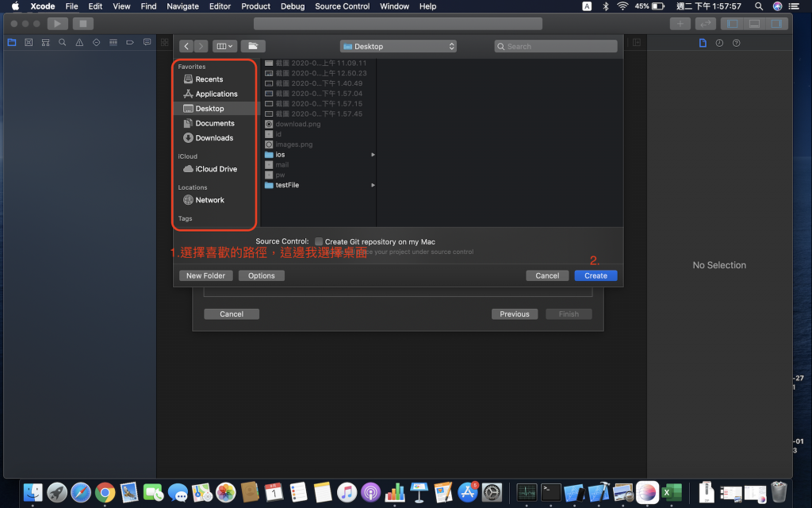Open Google Chrome from the Dock
Screen dimensions: 812x508
(x=105, y=492)
